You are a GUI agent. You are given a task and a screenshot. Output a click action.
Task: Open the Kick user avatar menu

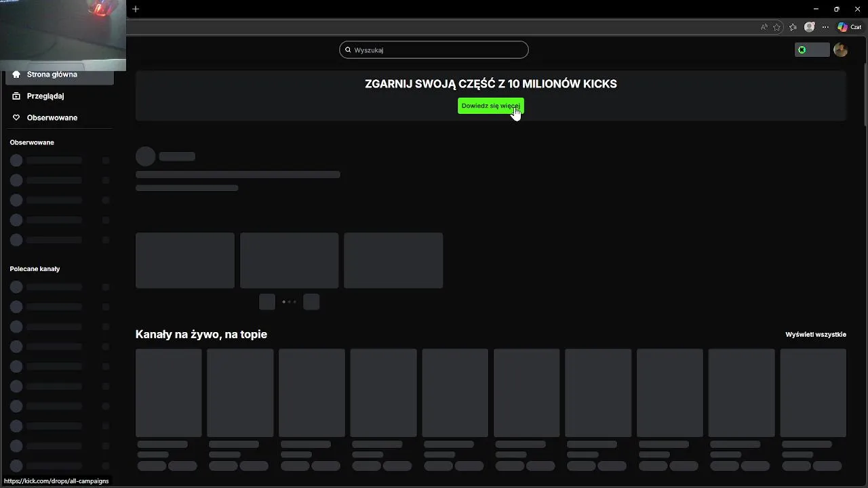point(840,50)
